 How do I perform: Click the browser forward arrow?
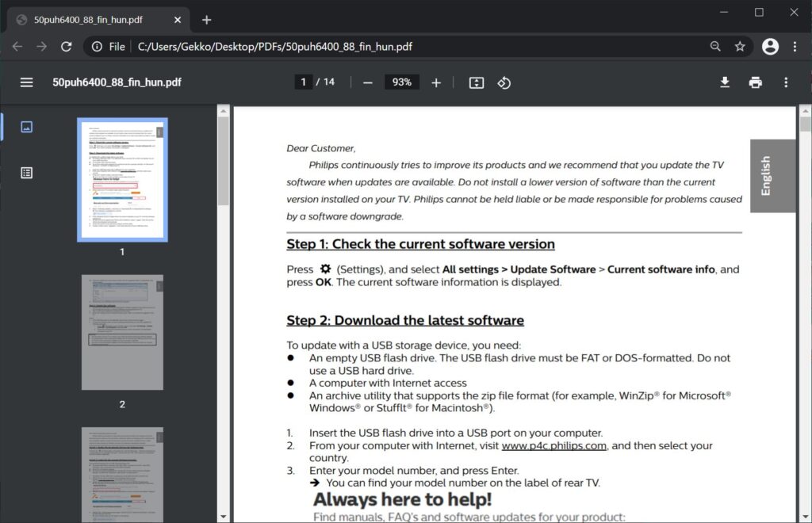(41, 47)
